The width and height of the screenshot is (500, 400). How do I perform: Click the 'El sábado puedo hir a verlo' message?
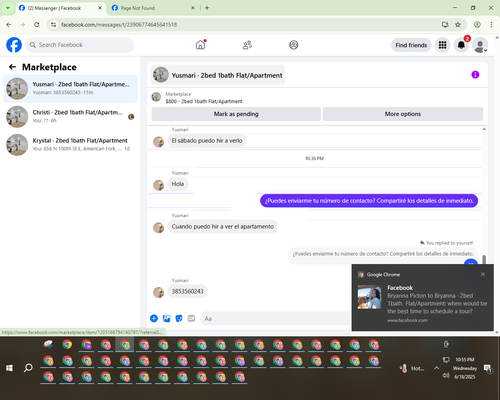207,141
